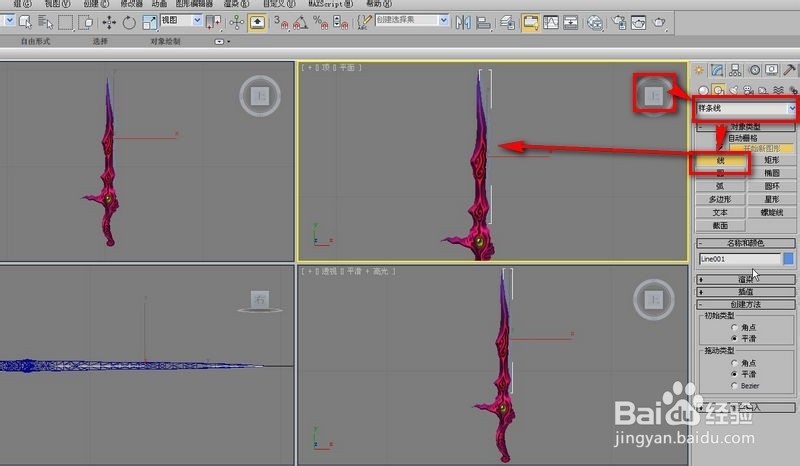Toggle the Window/Crossing selection icon
800x466 pixels.
[86, 22]
